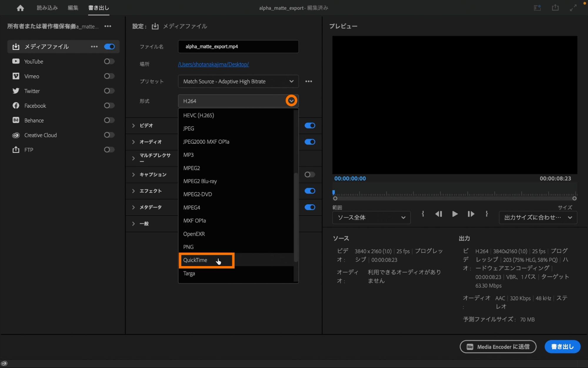Expand the Video settings section

pyautogui.click(x=134, y=126)
